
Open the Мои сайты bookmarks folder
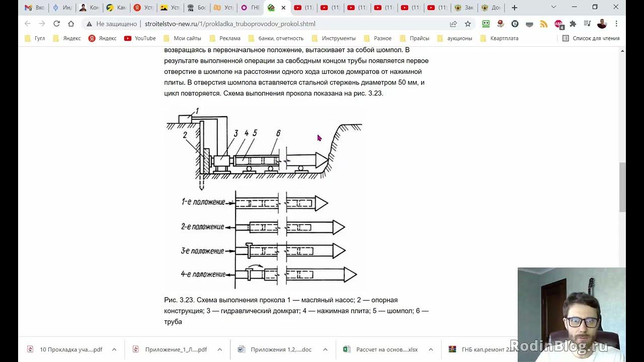point(182,38)
